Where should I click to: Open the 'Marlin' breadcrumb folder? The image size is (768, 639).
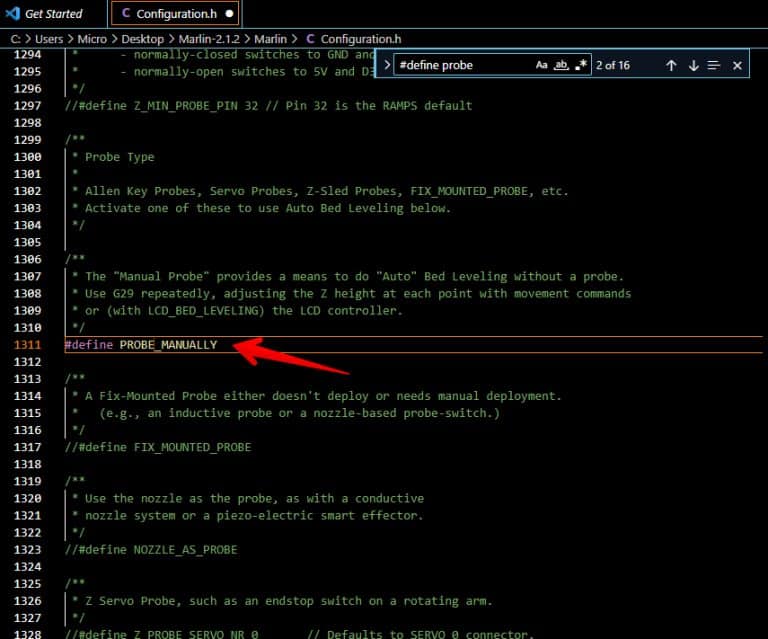pos(270,39)
